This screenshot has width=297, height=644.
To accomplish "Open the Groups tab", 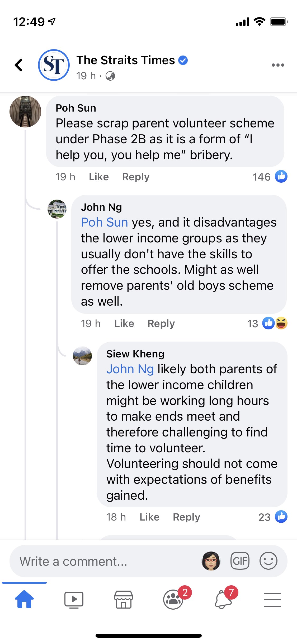I will [x=173, y=599].
